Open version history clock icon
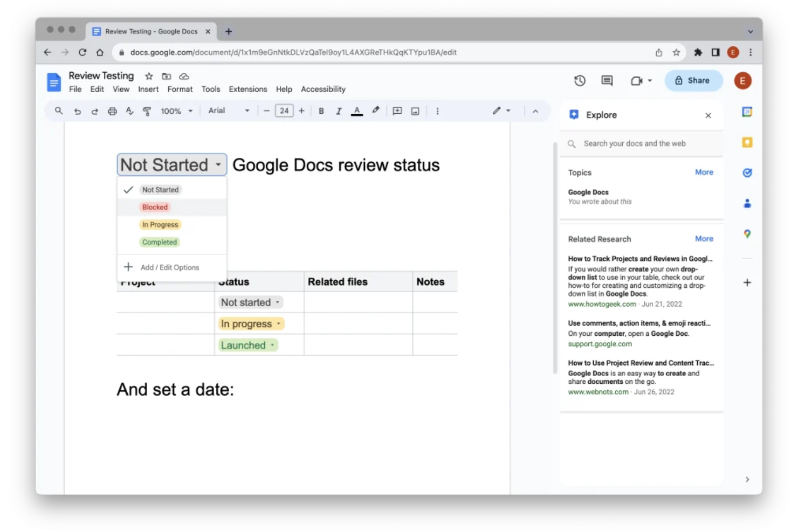Viewport: 798px width, 532px height. (x=580, y=80)
